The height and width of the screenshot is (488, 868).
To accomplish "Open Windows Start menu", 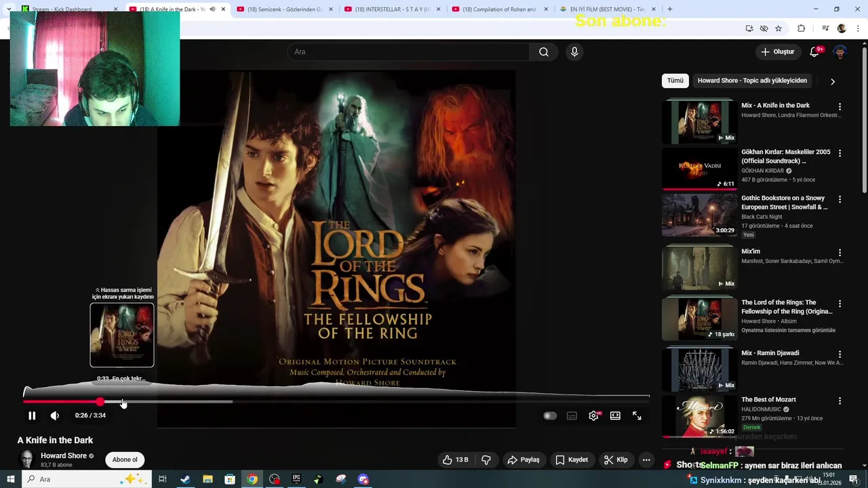I will [x=11, y=479].
